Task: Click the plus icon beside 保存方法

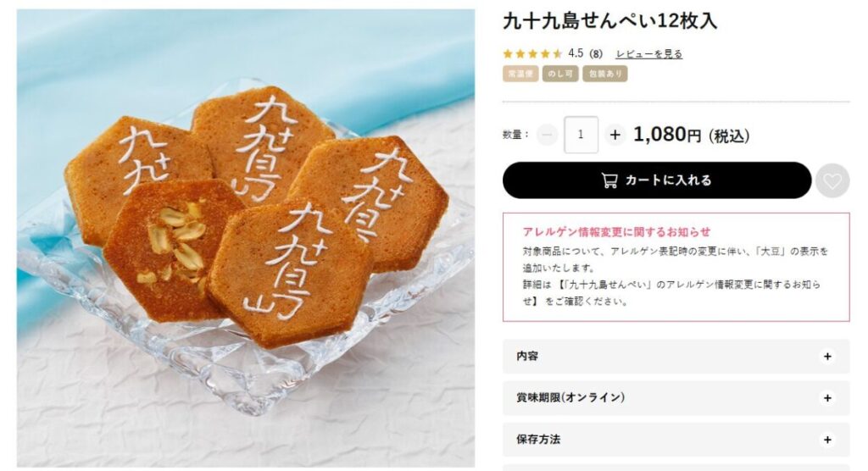Action: tap(827, 440)
